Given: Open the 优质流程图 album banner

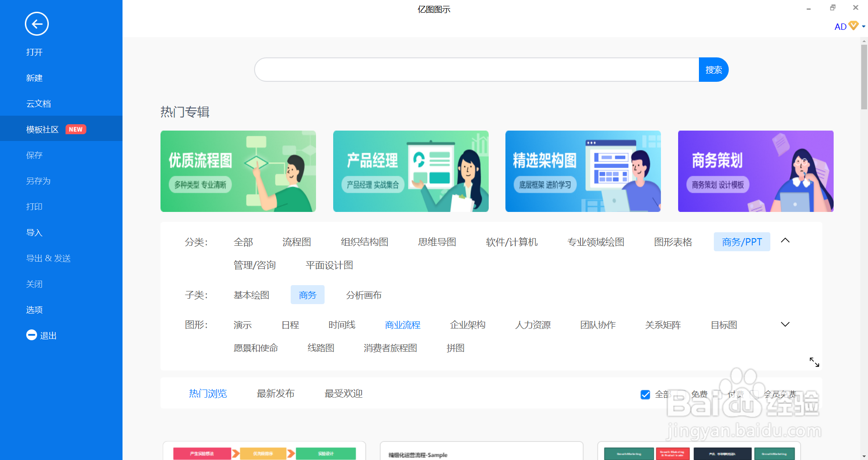Looking at the screenshot, I should click(x=238, y=171).
